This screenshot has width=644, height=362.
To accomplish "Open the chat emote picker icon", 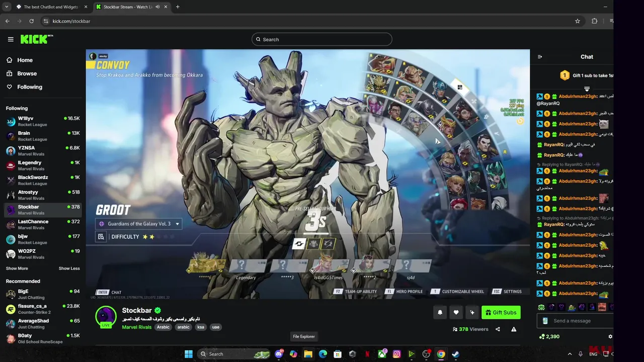I will point(545,321).
